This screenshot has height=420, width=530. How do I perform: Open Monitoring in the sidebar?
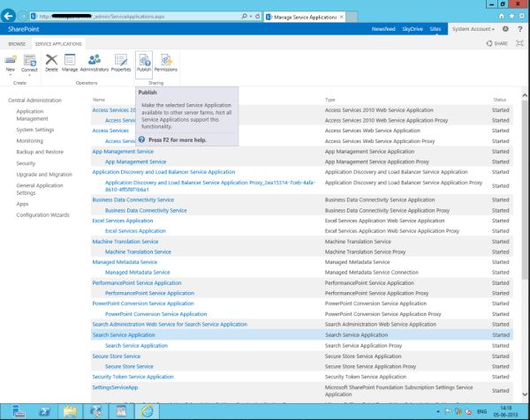tap(30, 141)
